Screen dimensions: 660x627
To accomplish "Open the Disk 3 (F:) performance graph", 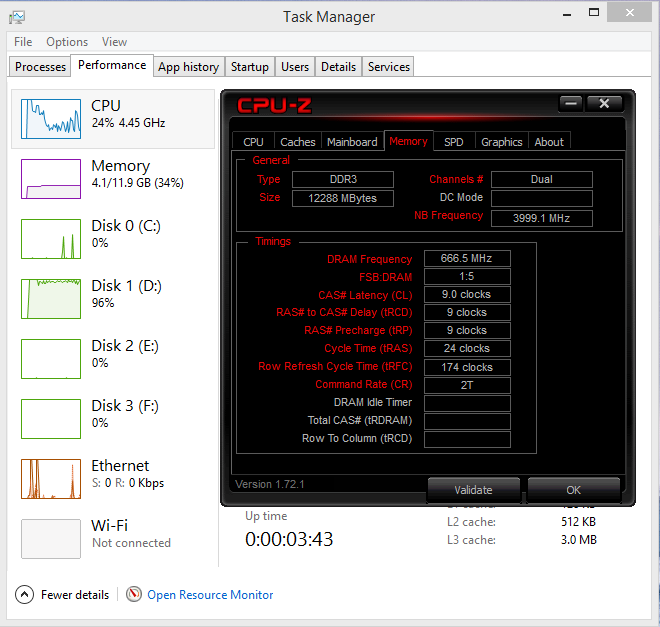I will (x=51, y=419).
